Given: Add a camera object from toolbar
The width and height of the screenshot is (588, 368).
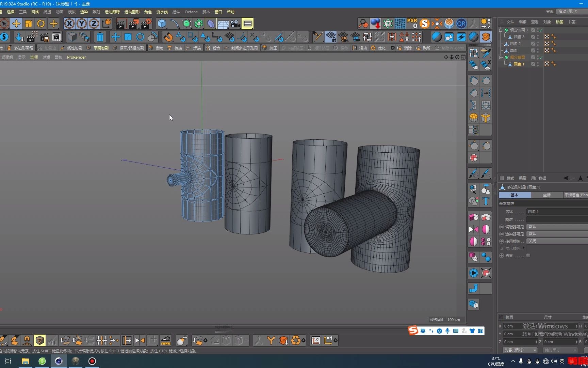Looking at the screenshot, I should (235, 24).
